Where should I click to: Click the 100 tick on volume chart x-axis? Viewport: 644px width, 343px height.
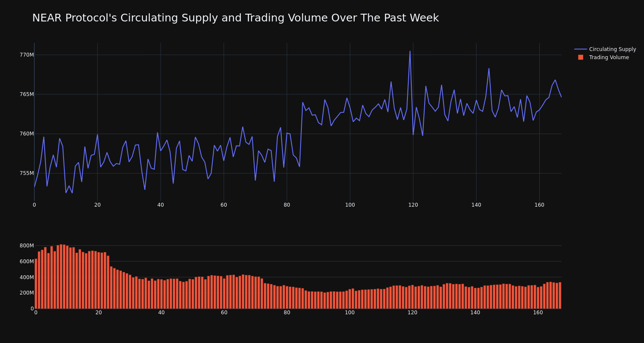tap(350, 313)
